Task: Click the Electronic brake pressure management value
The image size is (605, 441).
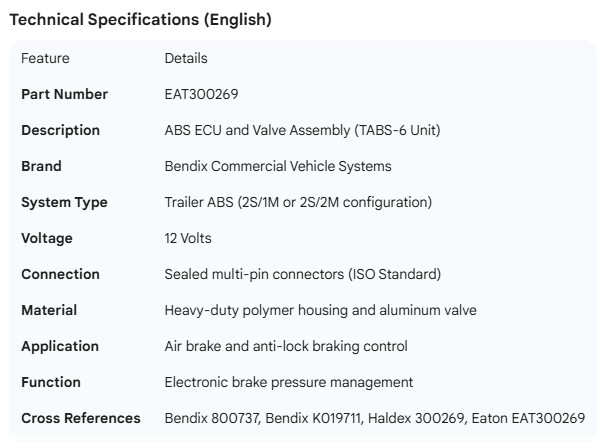Action: [x=288, y=382]
